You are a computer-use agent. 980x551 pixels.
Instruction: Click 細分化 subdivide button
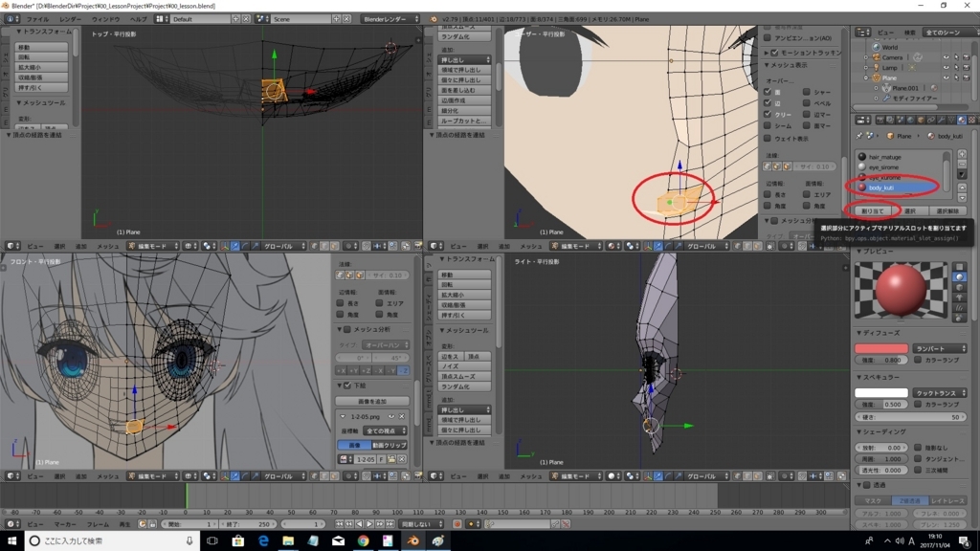click(x=464, y=111)
